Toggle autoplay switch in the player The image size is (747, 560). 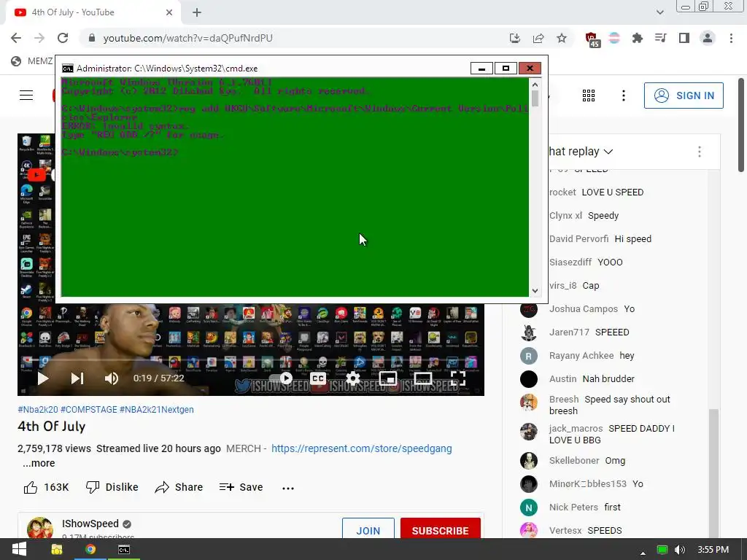pyautogui.click(x=281, y=378)
